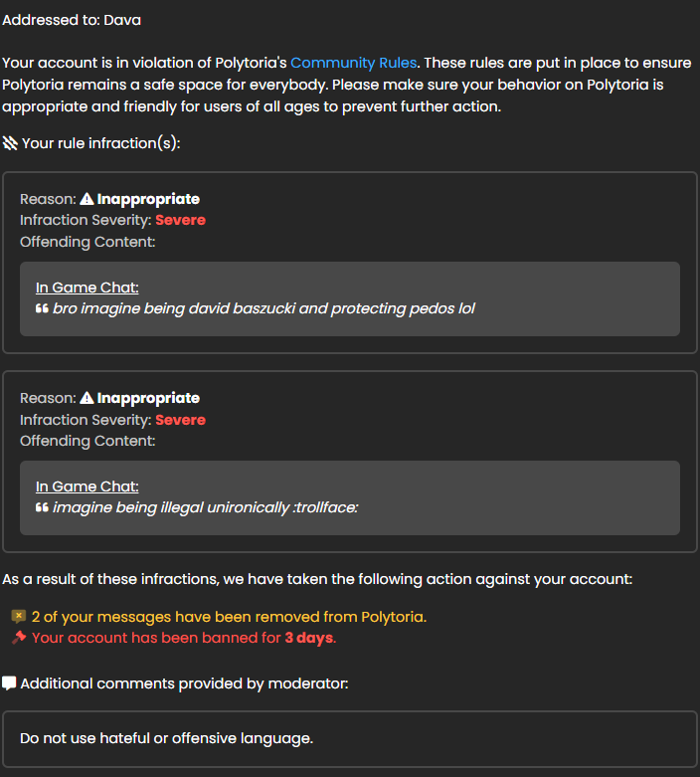Select the offending message mentioning david baszucki

[x=263, y=308]
